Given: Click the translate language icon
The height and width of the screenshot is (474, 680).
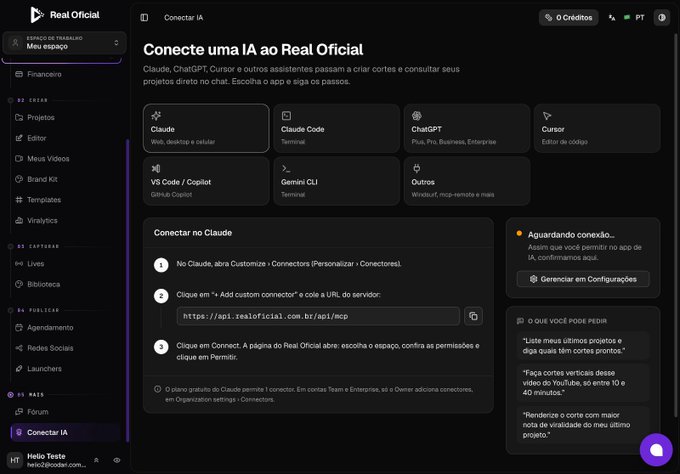Looking at the screenshot, I should 612,18.
